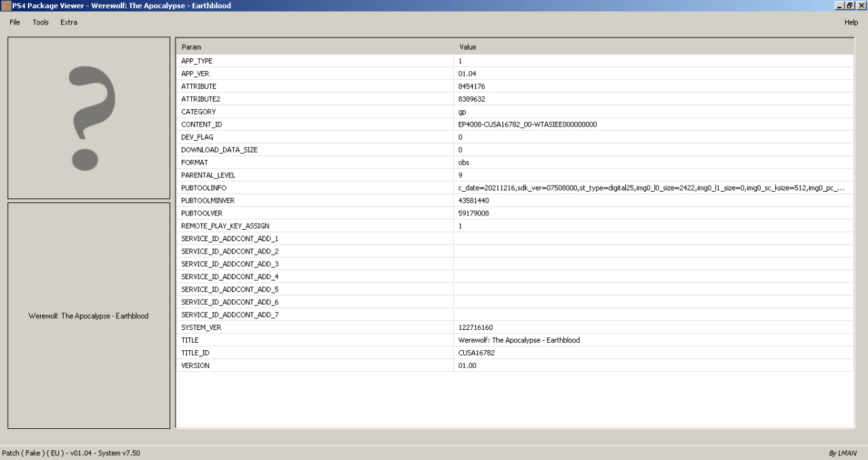
Task: Select the PUBTOOLINFO parameter
Action: click(315, 188)
